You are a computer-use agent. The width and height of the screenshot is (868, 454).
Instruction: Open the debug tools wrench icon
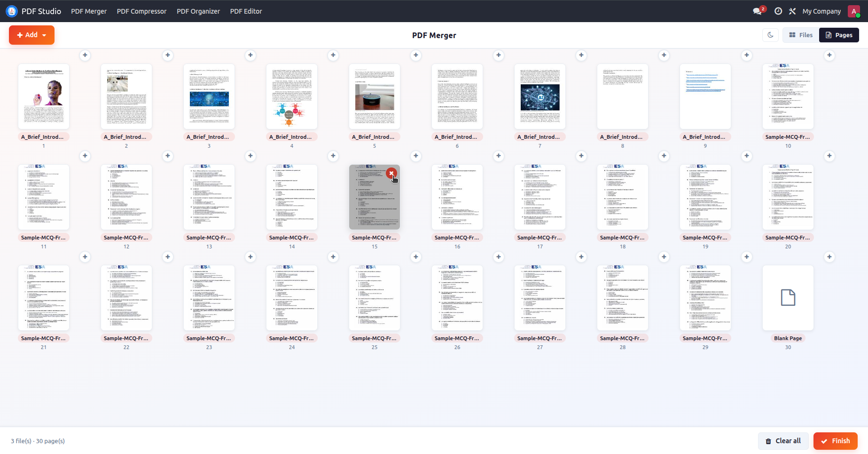tap(792, 11)
